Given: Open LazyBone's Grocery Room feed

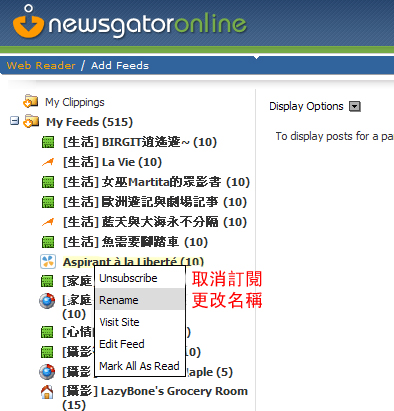Looking at the screenshot, I should coord(155,398).
